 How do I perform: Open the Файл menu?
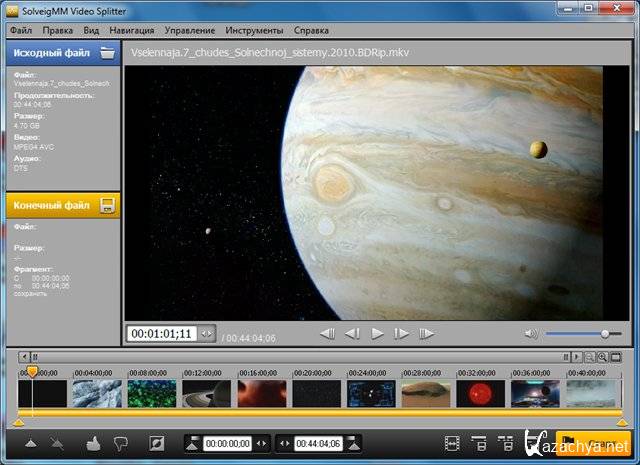20,31
